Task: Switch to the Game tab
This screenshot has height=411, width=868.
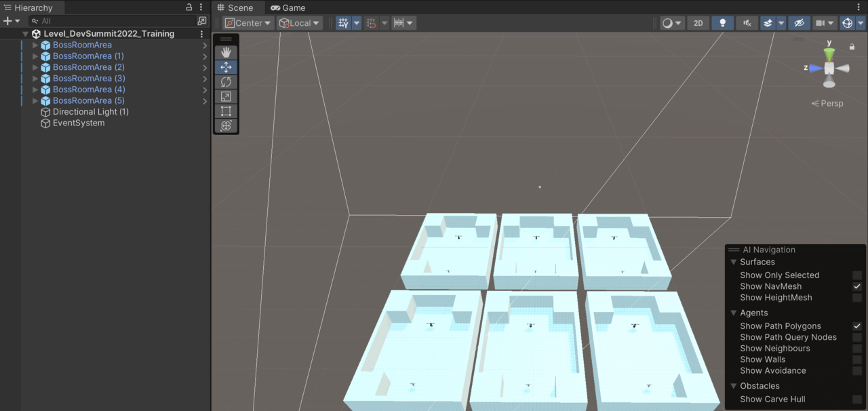Action: click(x=288, y=8)
